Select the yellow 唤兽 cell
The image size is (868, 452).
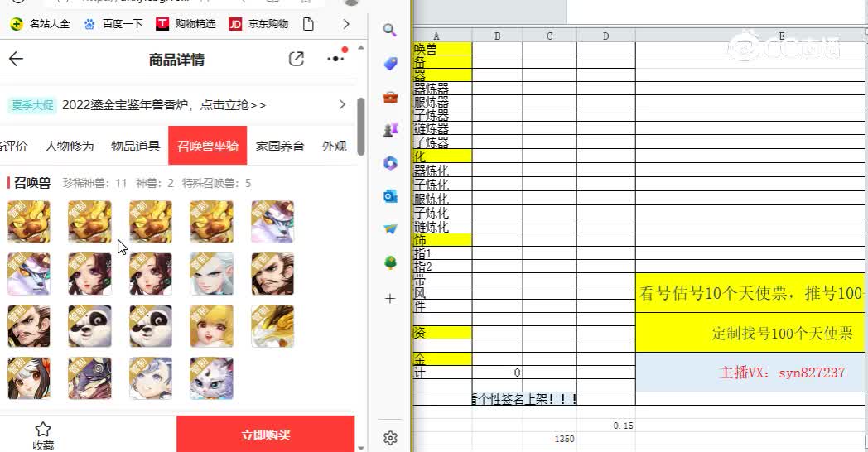click(x=442, y=49)
